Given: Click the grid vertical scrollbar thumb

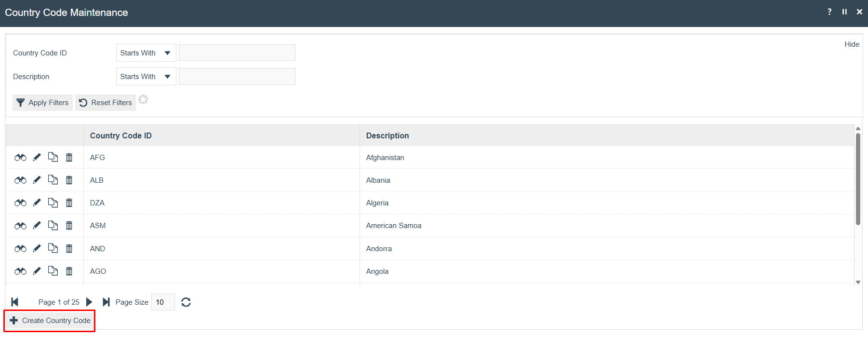Looking at the screenshot, I should (x=858, y=179).
